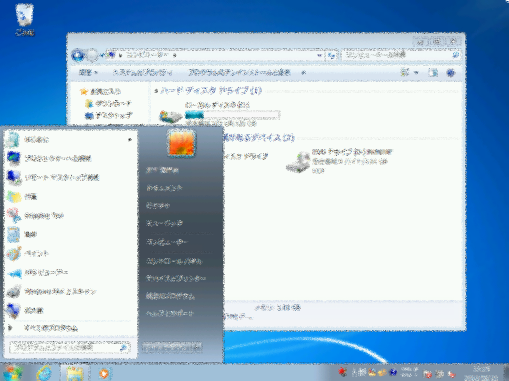509x381 pixels.
Task: Click search magnifier icon in Explorer search box
Action: (x=456, y=55)
